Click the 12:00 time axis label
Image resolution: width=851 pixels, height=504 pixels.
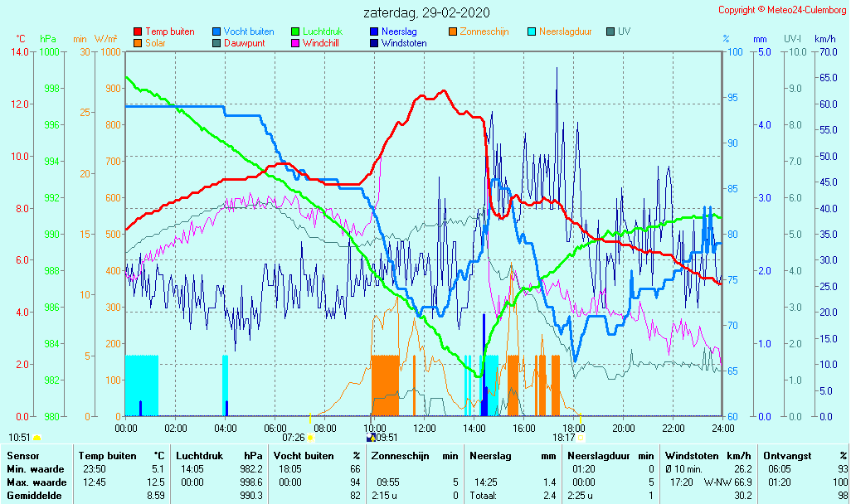click(x=424, y=428)
